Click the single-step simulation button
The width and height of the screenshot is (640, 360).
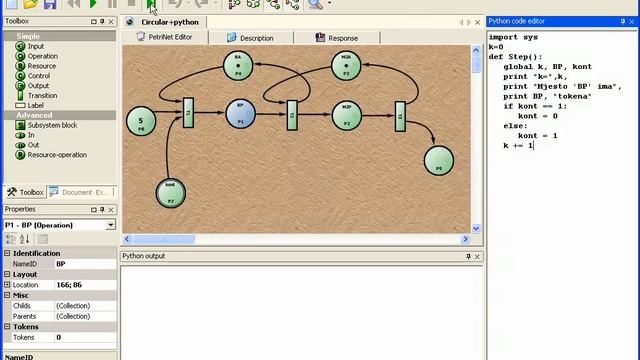151,4
